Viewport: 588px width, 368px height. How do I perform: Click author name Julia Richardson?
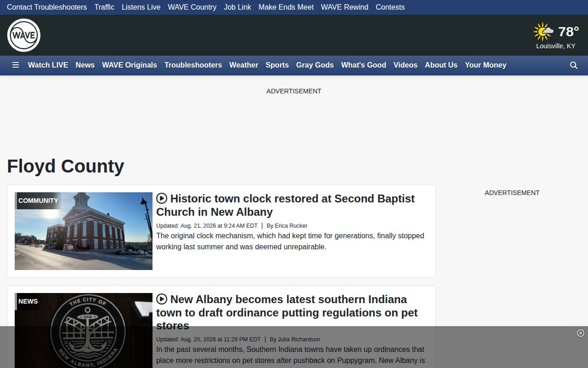click(299, 339)
